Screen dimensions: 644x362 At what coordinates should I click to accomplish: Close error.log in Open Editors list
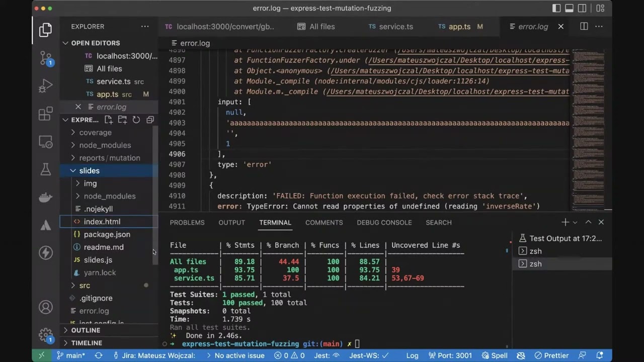coord(78,107)
